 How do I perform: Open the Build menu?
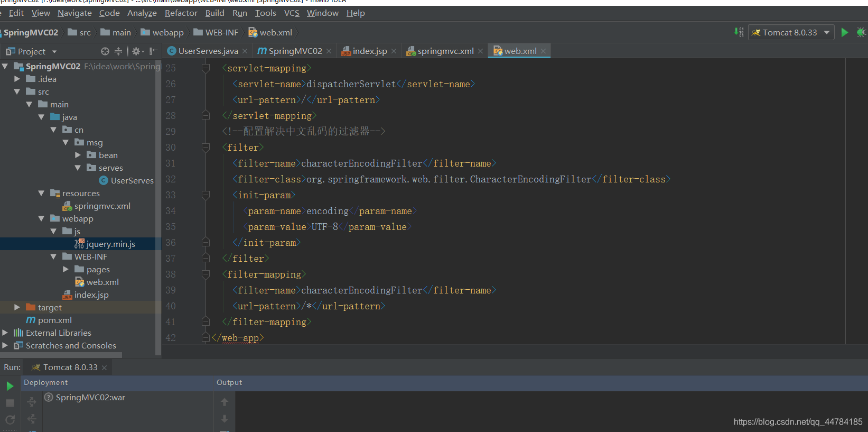(x=214, y=13)
